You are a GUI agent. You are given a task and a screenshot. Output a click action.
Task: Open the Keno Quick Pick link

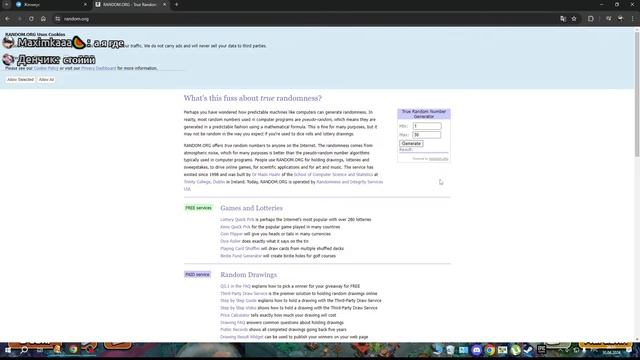tap(235, 227)
